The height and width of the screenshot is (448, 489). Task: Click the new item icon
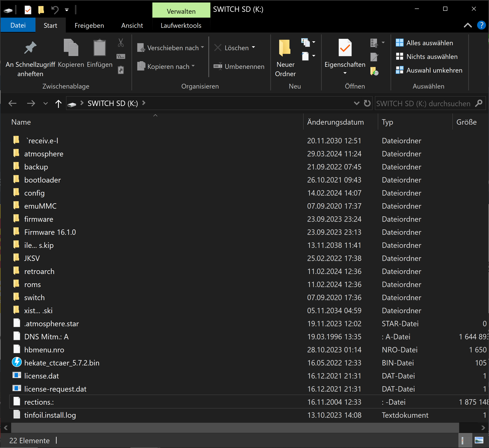coord(306,42)
